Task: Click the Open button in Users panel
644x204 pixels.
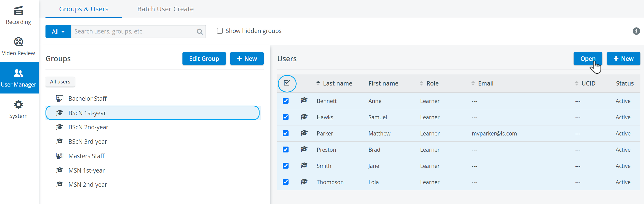Action: [588, 58]
